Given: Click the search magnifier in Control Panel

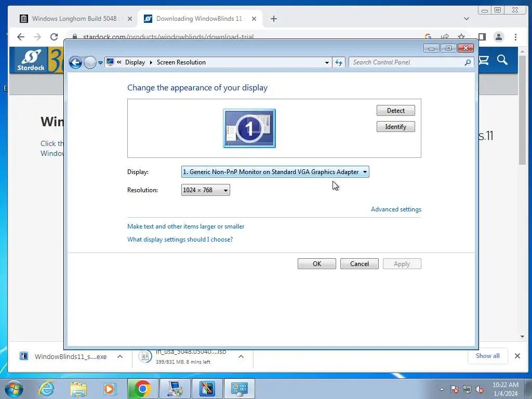Looking at the screenshot, I should [468, 62].
